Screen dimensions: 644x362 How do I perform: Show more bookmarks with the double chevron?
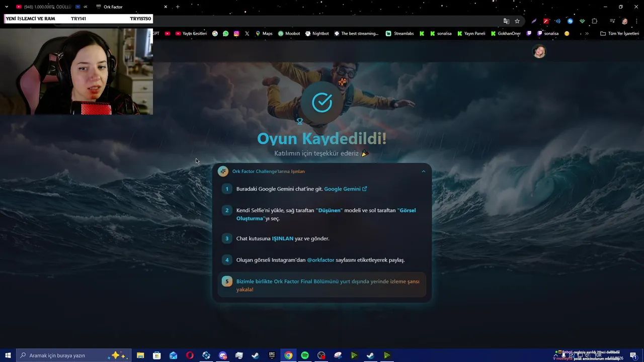(x=587, y=34)
